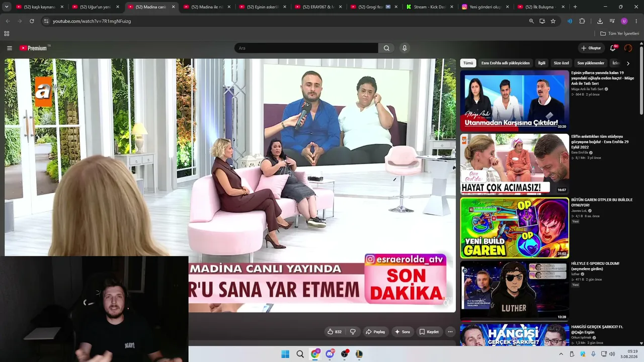Image resolution: width=644 pixels, height=362 pixels.
Task: Focus the YouTube Ara search field
Action: [306, 48]
